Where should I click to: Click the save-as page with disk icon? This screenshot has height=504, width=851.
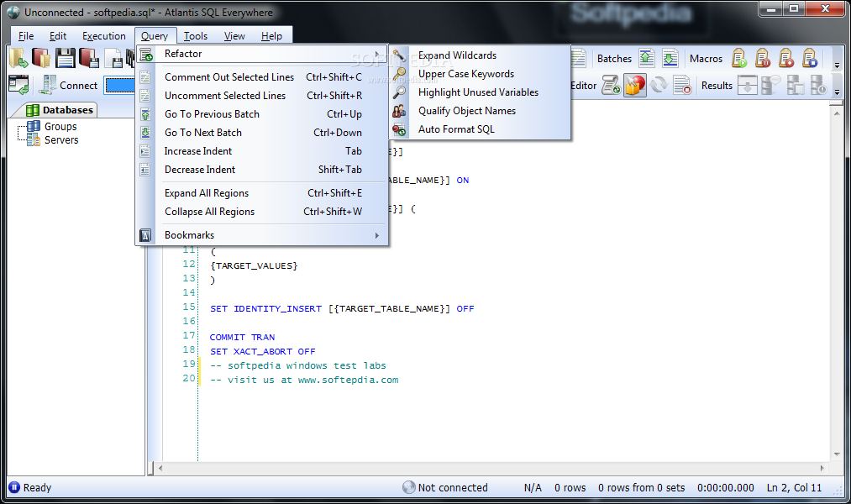[x=113, y=57]
